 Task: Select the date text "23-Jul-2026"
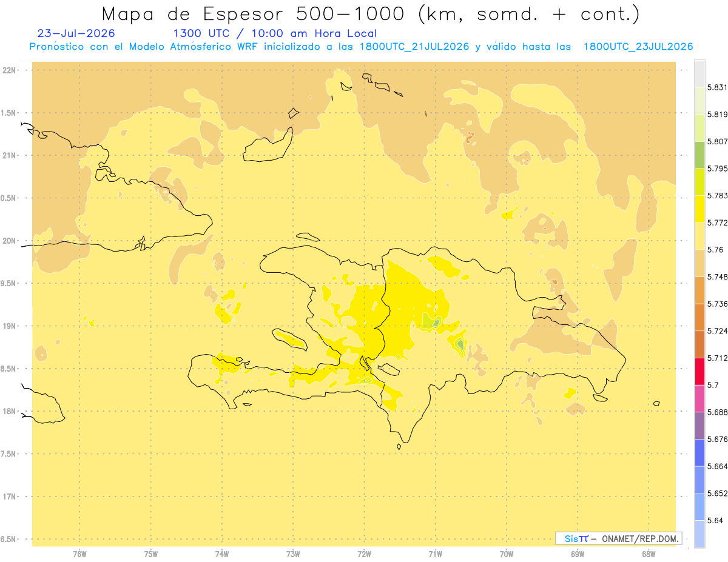point(76,33)
